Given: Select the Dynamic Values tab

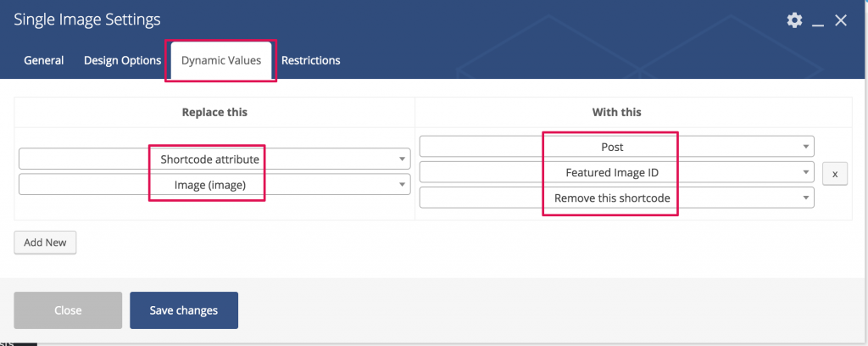Looking at the screenshot, I should (x=221, y=60).
